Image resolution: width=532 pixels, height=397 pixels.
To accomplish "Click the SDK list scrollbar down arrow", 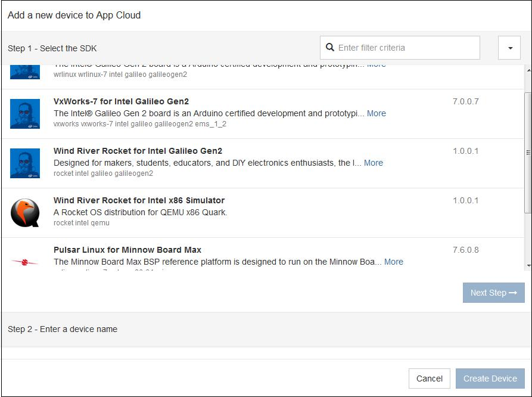I will [x=528, y=266].
